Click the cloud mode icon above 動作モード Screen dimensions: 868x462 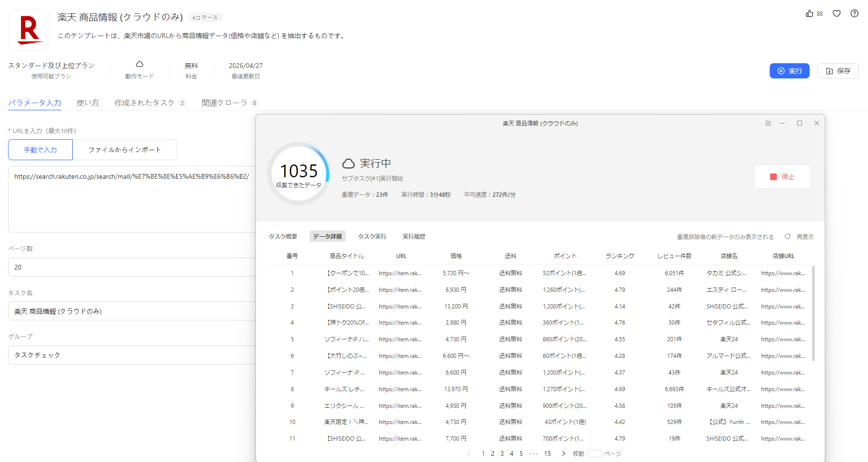140,64
